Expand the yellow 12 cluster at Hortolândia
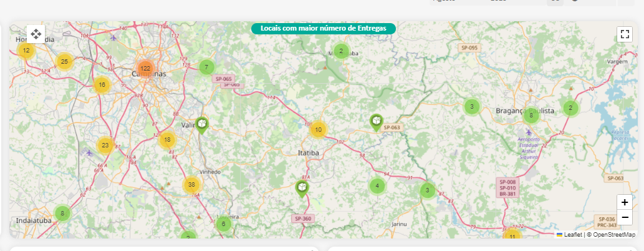Viewport: 644px width, 251px height. (26, 51)
